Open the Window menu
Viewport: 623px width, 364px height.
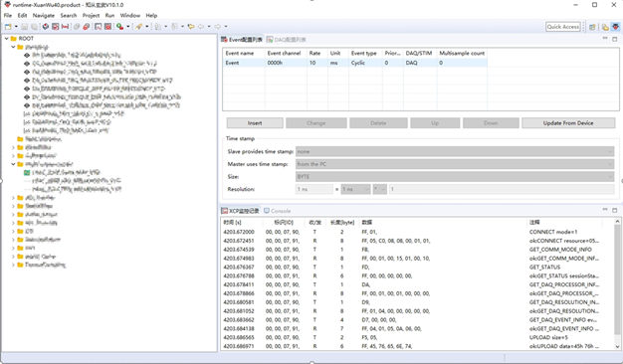(x=130, y=15)
